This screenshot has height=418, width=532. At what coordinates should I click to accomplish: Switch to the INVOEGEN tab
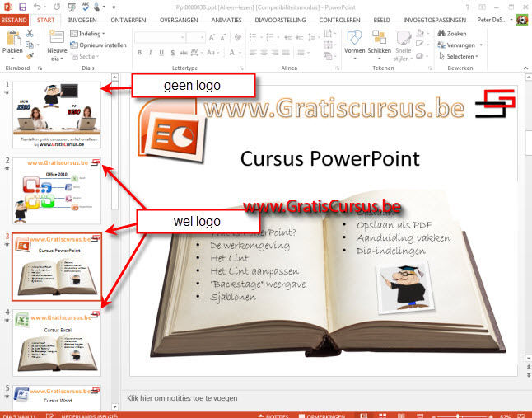pyautogui.click(x=82, y=20)
